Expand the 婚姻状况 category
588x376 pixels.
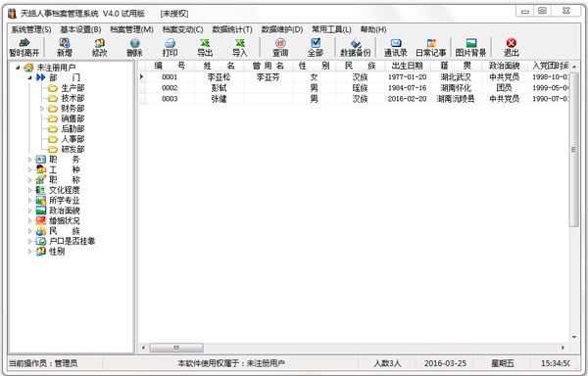(30, 220)
